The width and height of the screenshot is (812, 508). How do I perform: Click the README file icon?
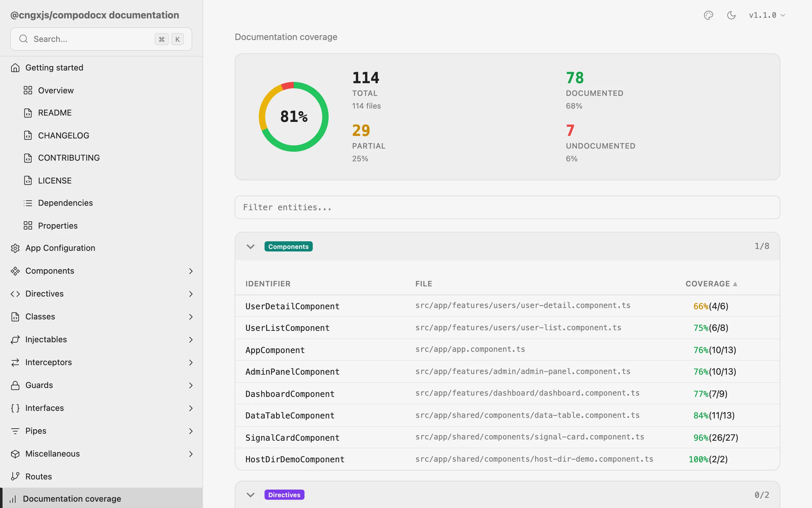pos(28,113)
